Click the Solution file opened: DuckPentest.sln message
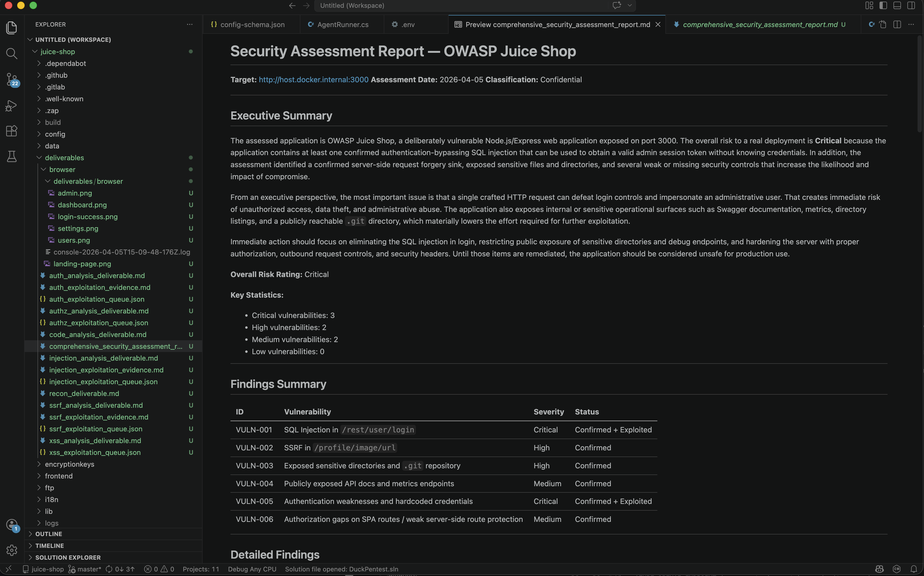Viewport: 924px width, 576px height. [x=341, y=569]
